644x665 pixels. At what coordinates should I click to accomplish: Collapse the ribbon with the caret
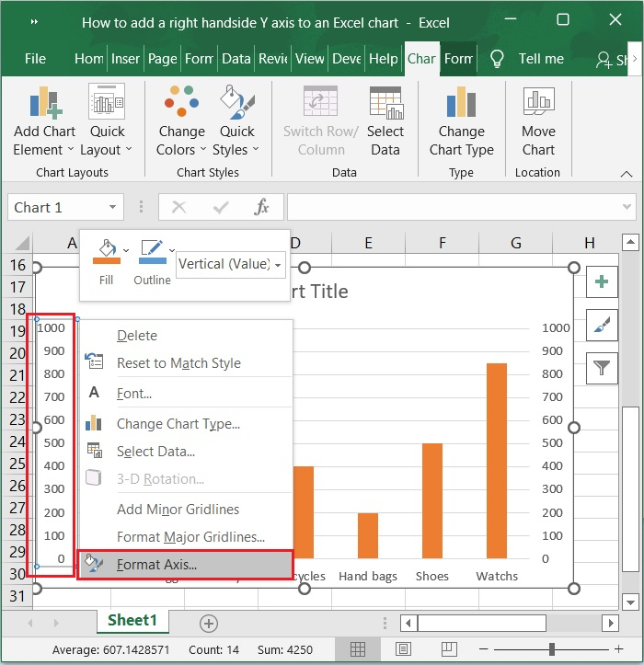[x=627, y=174]
